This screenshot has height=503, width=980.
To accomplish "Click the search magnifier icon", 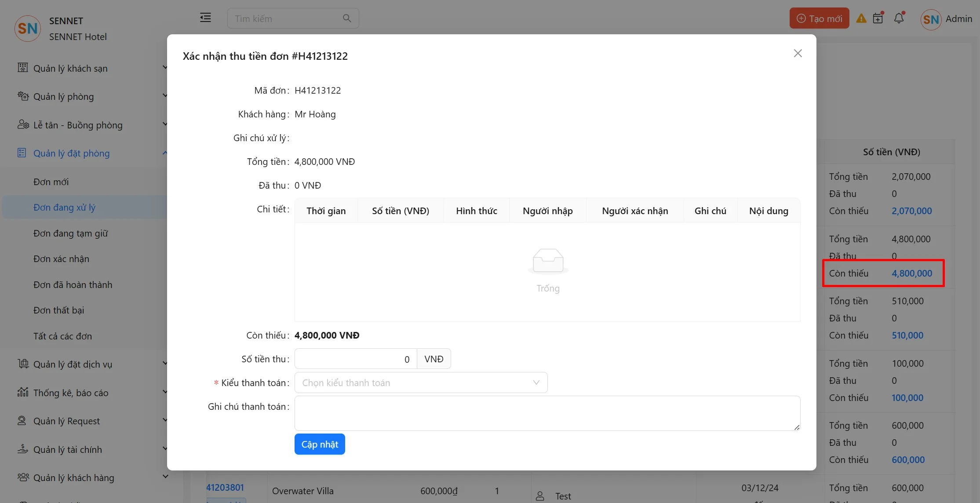I will tap(347, 18).
